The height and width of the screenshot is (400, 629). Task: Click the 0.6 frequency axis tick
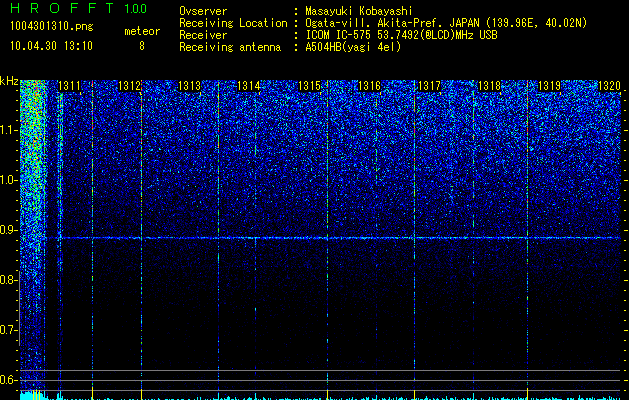click(x=9, y=380)
